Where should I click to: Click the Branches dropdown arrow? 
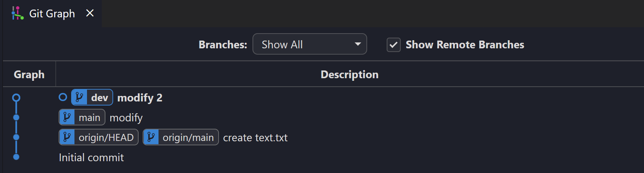358,44
